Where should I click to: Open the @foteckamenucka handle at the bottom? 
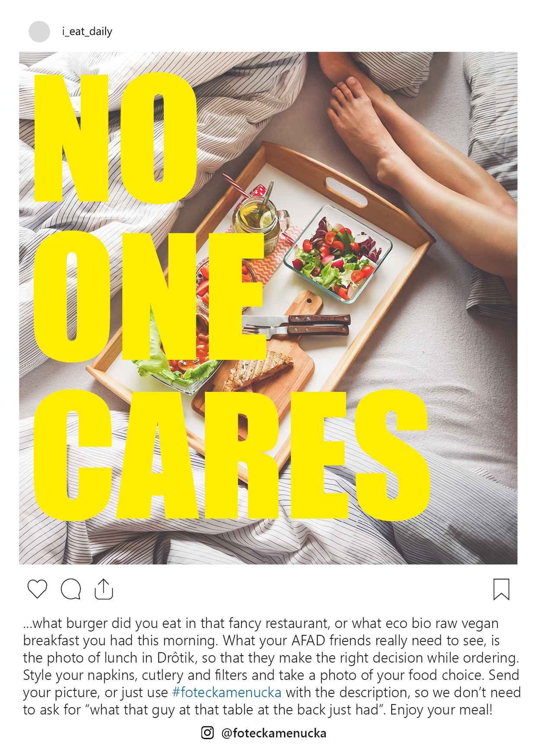pyautogui.click(x=274, y=733)
